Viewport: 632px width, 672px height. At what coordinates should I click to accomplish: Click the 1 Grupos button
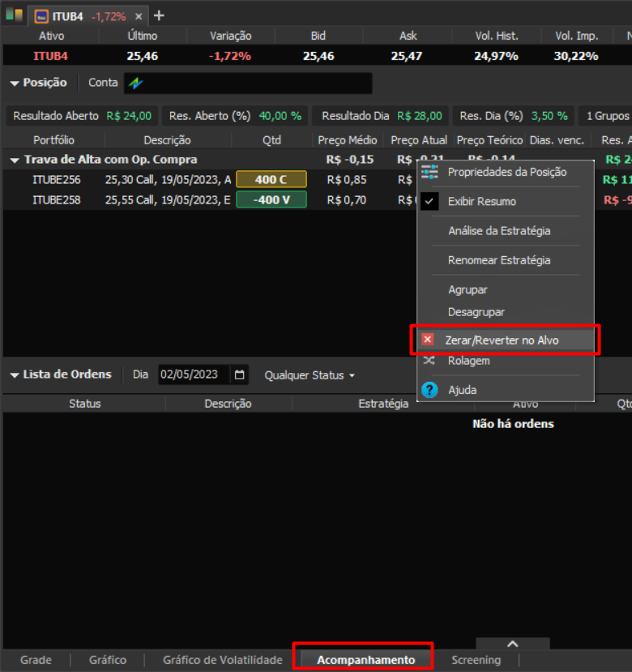pyautogui.click(x=607, y=116)
